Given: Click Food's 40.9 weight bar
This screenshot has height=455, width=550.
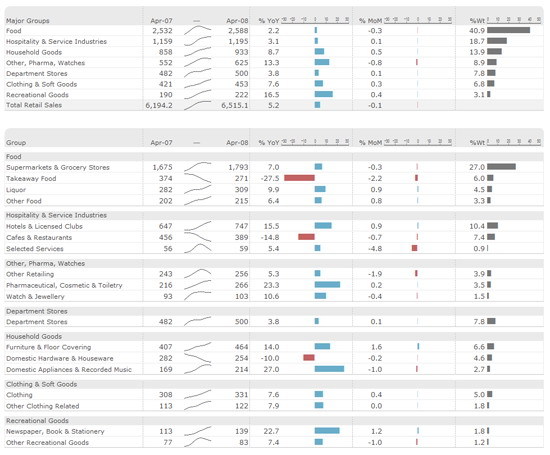Looking at the screenshot, I should [508, 30].
